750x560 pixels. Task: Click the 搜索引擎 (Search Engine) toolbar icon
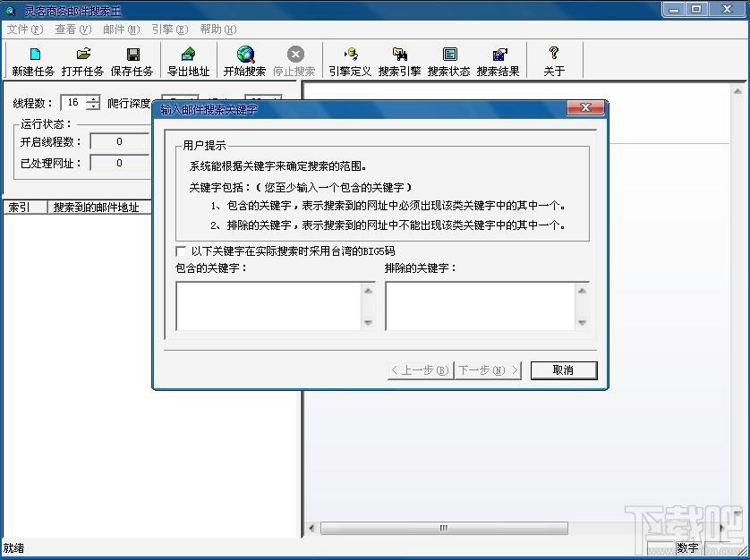(x=399, y=61)
